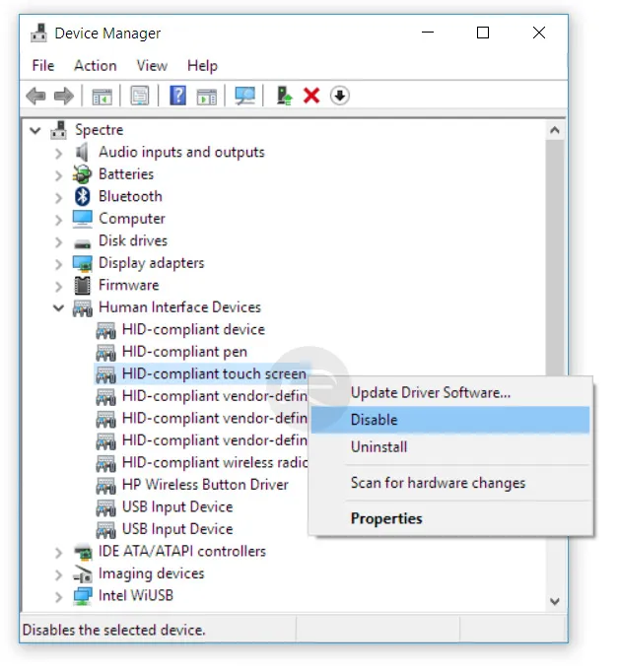
Task: Open the Action menu
Action: [96, 66]
